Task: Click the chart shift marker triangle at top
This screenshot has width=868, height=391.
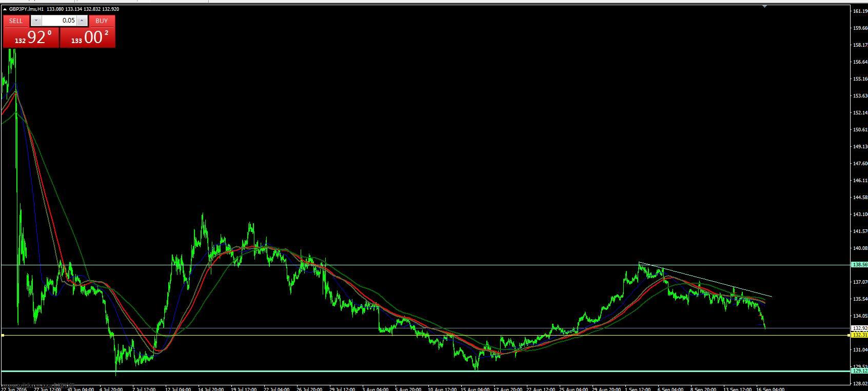Action: pos(765,6)
